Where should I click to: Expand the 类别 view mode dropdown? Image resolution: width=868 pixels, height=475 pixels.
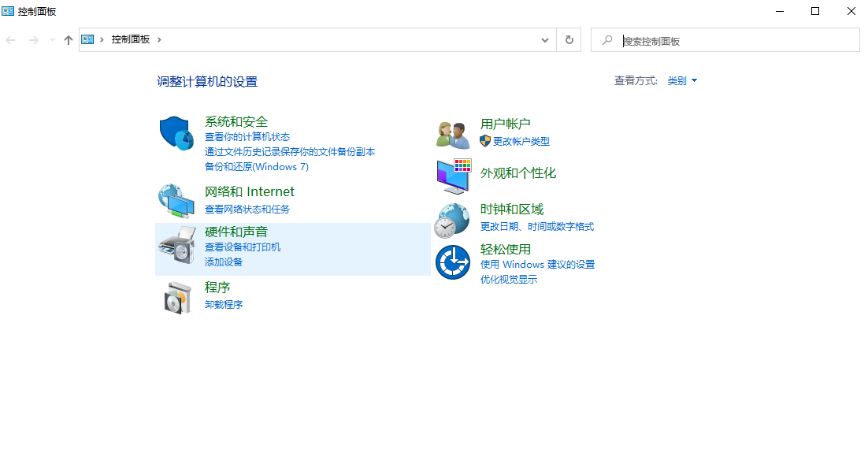682,80
